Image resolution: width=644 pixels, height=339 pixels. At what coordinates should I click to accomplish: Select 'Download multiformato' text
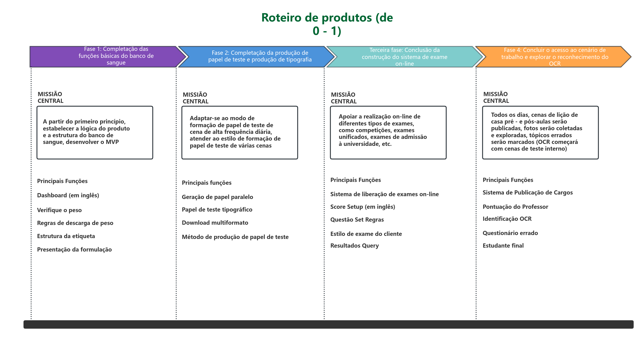coord(215,223)
